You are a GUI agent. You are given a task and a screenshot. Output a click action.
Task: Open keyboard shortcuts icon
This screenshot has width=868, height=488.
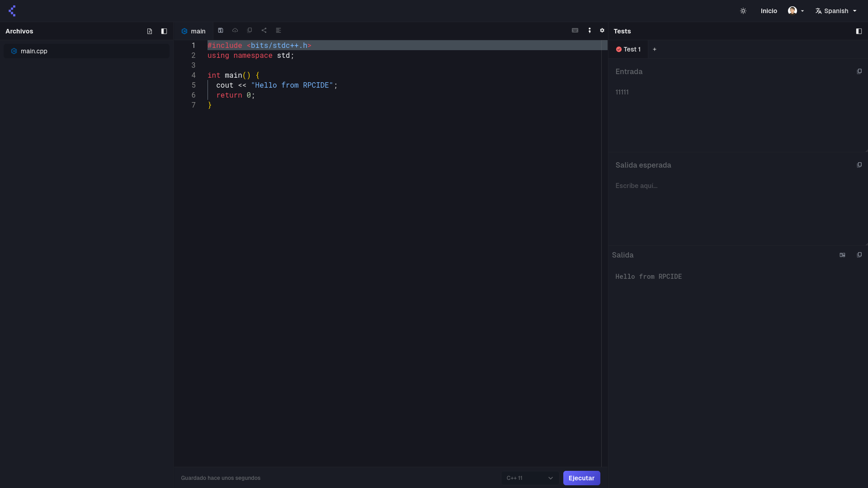[x=575, y=31]
